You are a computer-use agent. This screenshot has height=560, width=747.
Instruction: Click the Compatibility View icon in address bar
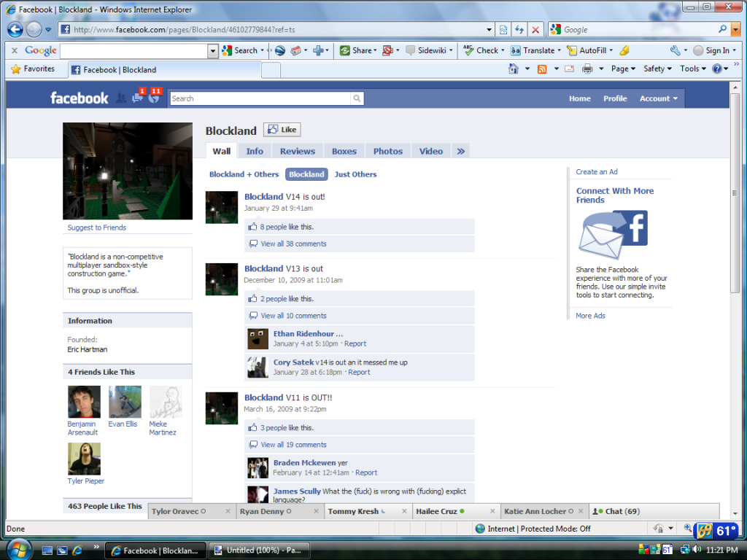coord(503,29)
